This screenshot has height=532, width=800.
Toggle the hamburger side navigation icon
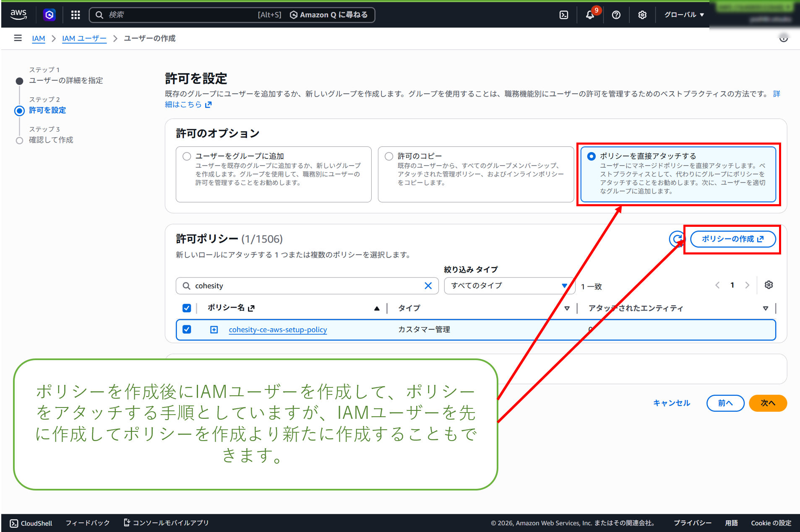coord(18,38)
